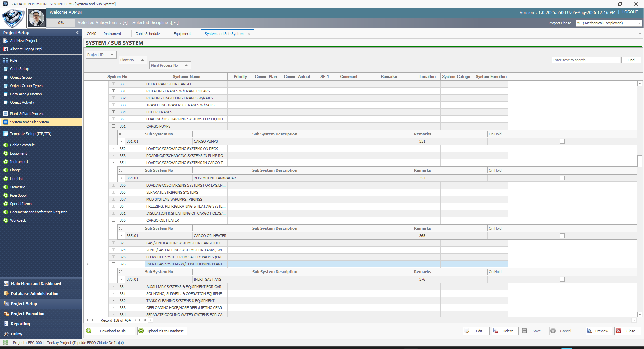Collapse system 365 CARGO OIL HEATER

(113, 220)
